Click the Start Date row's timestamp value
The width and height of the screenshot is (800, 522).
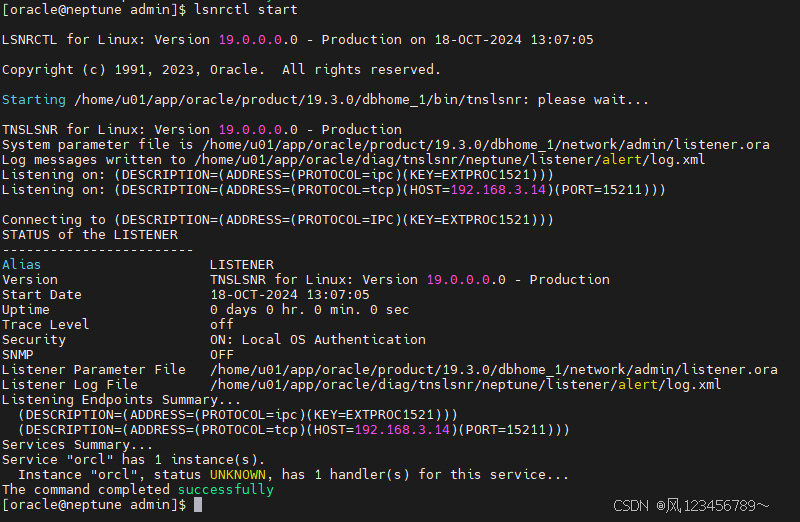(x=289, y=295)
